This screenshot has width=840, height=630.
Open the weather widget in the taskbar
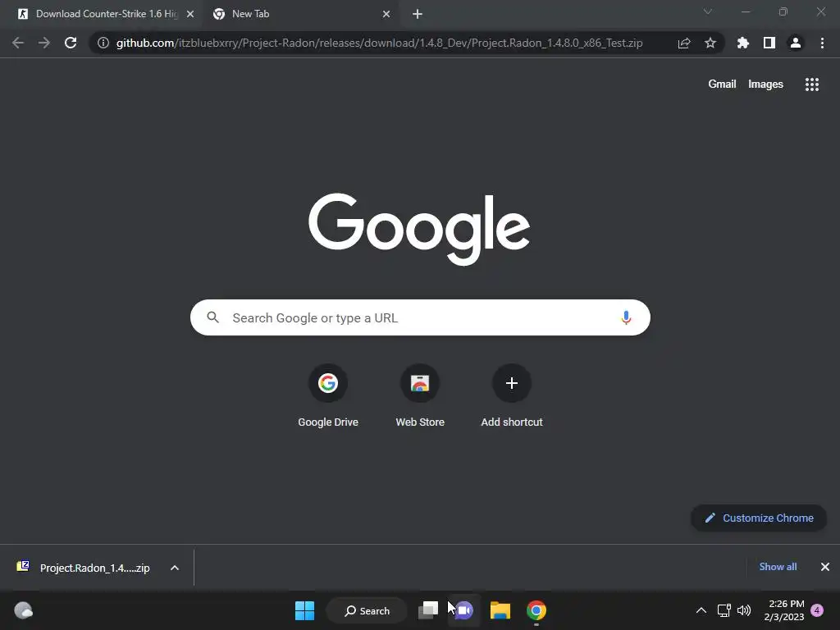[x=23, y=610]
